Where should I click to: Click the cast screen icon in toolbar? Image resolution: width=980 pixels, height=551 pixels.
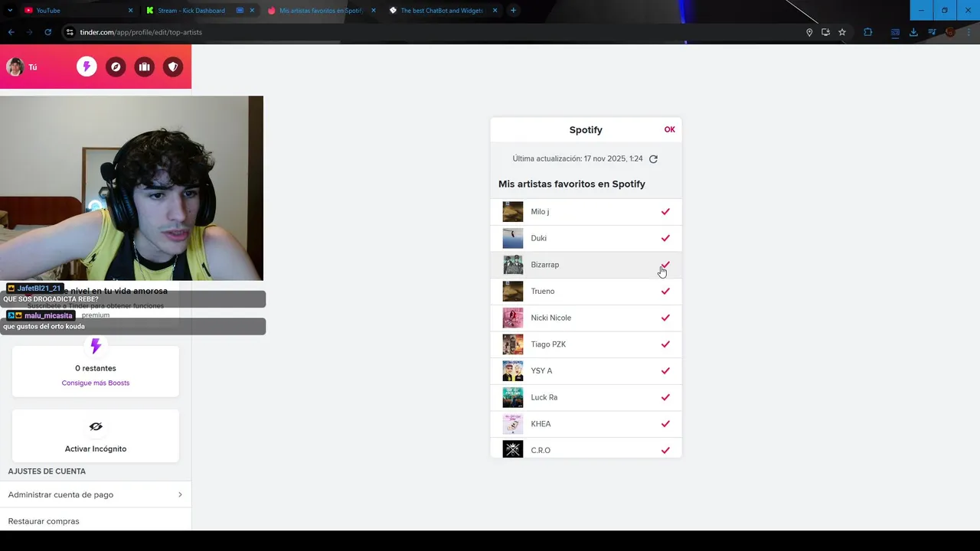(x=895, y=32)
